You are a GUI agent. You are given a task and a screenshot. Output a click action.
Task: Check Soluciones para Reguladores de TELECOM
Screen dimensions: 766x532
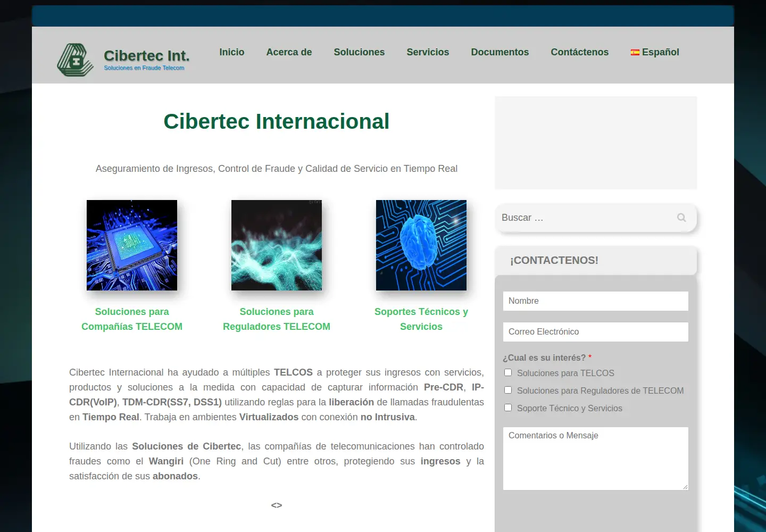pos(508,390)
